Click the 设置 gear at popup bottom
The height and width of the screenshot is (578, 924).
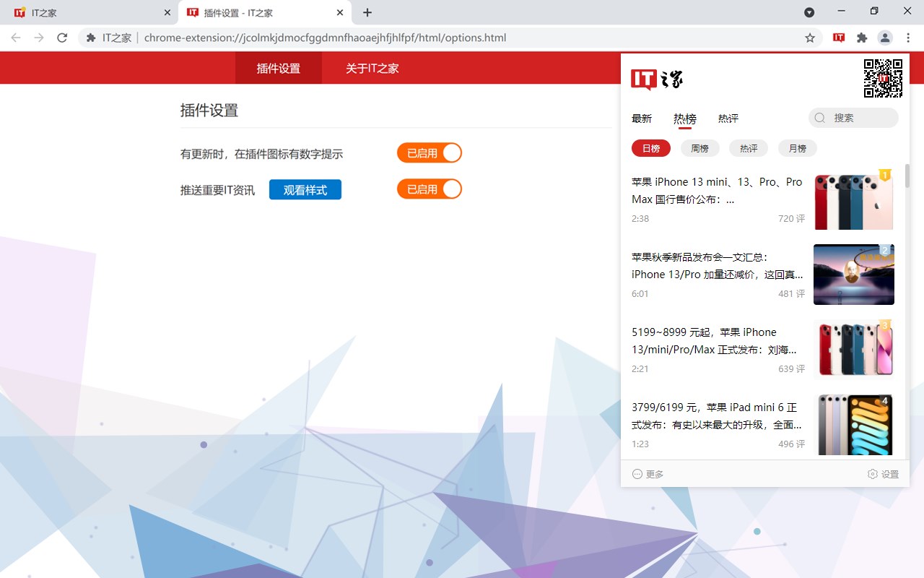(x=883, y=474)
